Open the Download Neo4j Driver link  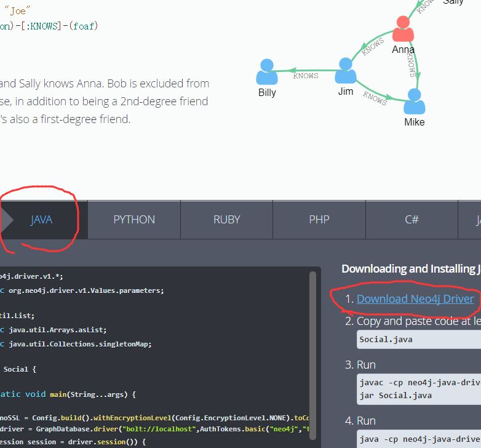click(415, 299)
